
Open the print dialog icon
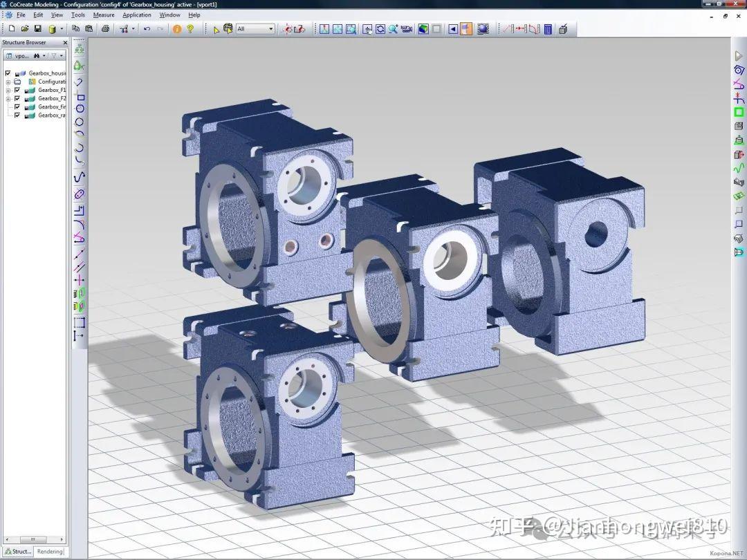click(x=104, y=29)
